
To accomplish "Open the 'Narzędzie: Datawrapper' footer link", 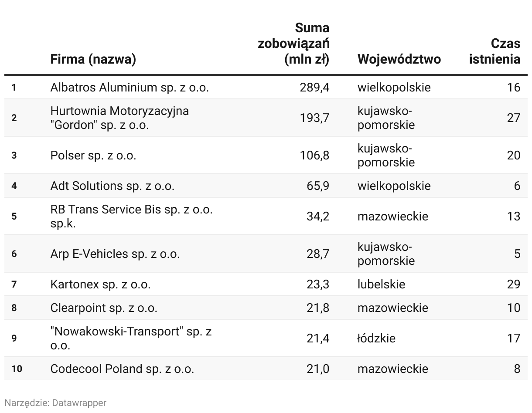I will click(55, 403).
